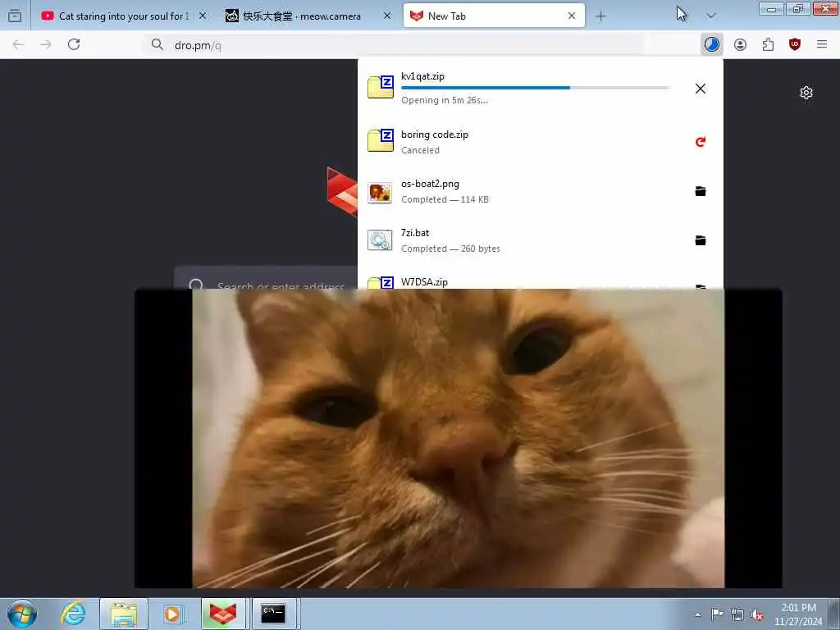Open the Action Center flag icon

pyautogui.click(x=717, y=614)
